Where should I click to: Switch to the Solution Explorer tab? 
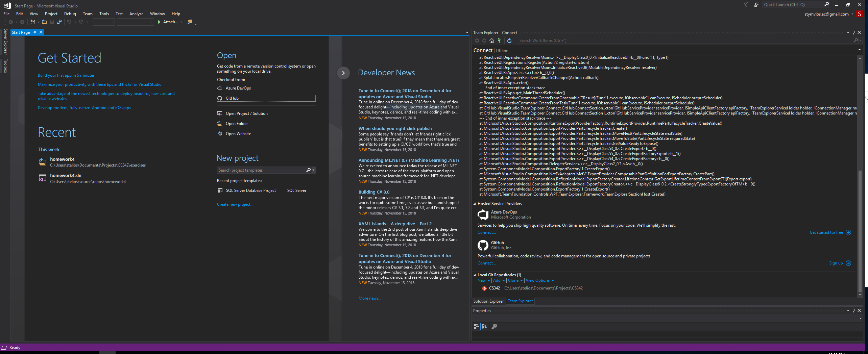[x=488, y=301]
